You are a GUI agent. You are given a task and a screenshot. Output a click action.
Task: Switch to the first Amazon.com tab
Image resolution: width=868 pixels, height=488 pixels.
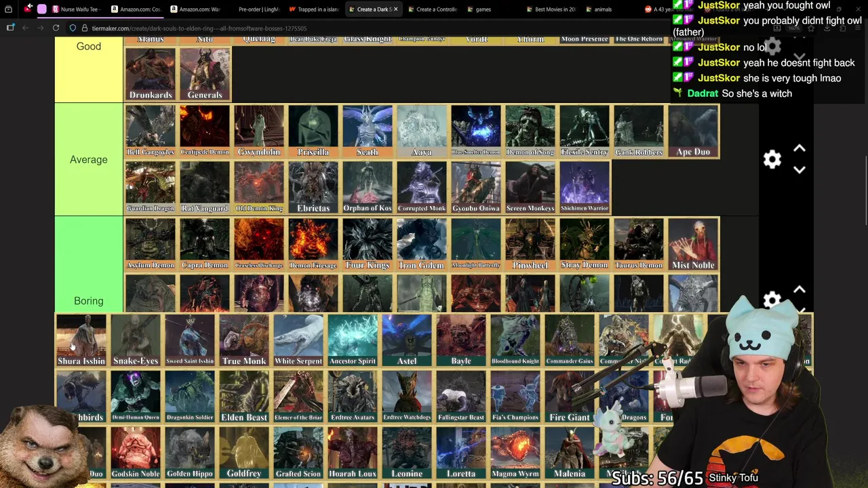click(x=136, y=9)
